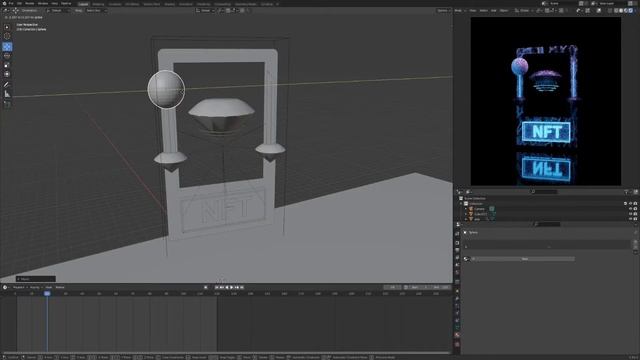The width and height of the screenshot is (640, 360).
Task: Switch to the Modeling workspace tab
Action: pyautogui.click(x=98, y=4)
